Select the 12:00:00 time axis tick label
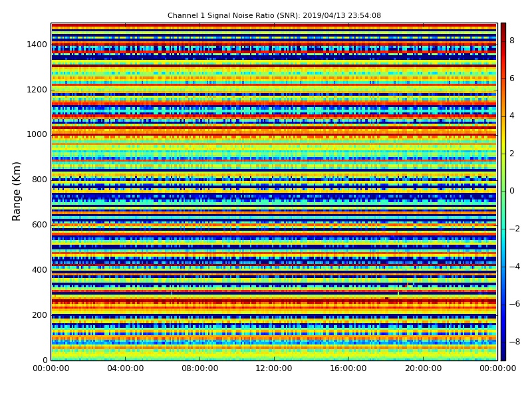 pos(274,369)
